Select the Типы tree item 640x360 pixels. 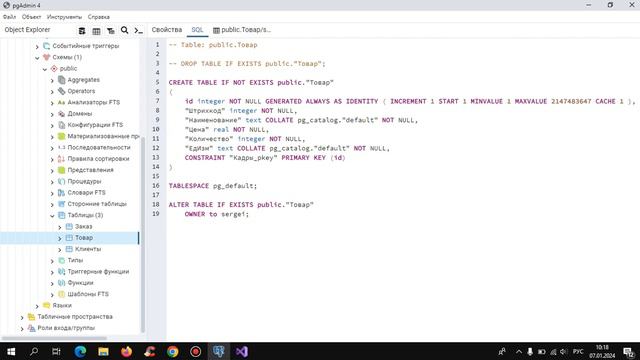pos(75,260)
